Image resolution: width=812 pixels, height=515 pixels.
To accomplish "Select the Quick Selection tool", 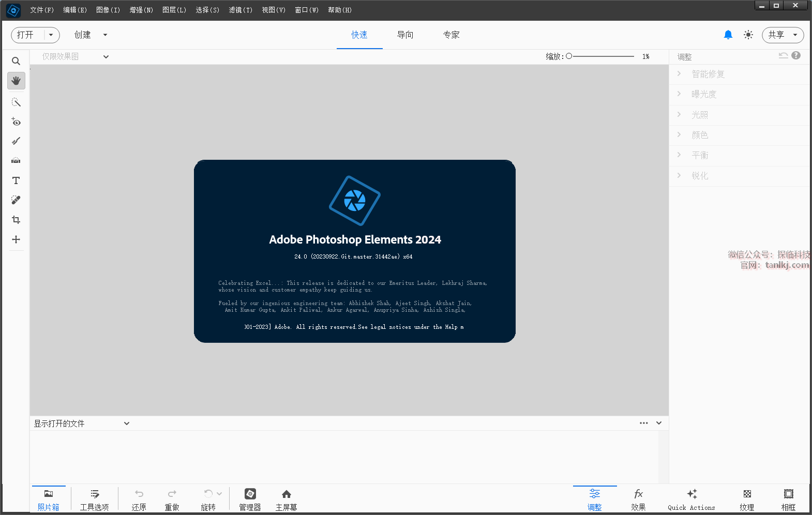I will (x=16, y=102).
